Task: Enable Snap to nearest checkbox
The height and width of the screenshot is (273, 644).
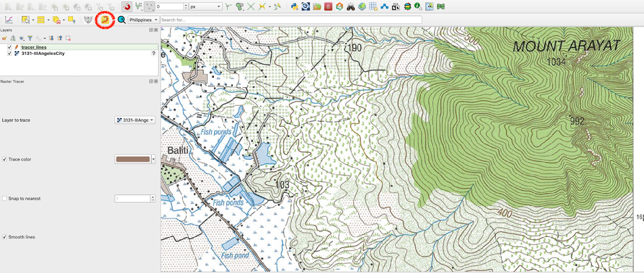Action: point(4,199)
